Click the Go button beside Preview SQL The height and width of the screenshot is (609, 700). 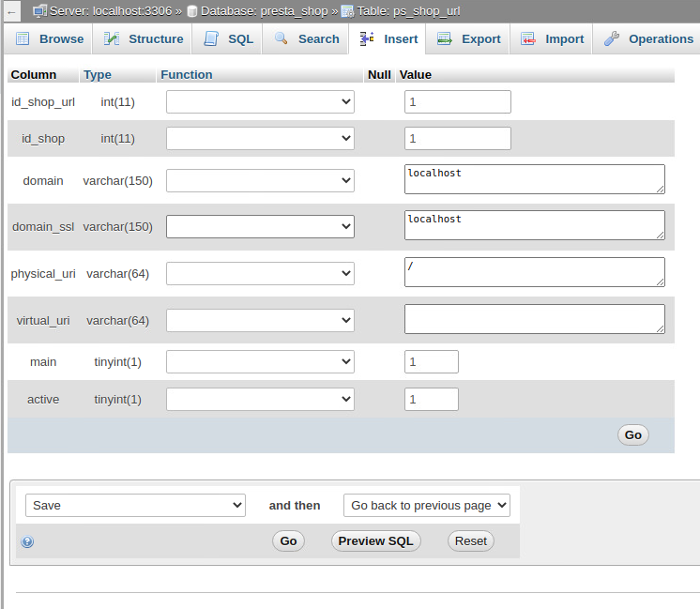(288, 541)
